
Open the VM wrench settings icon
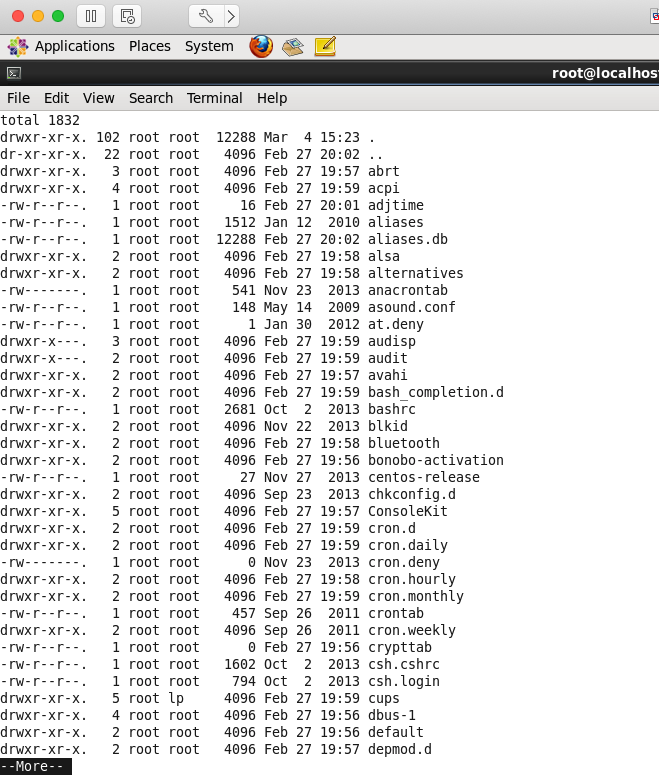[x=206, y=16]
